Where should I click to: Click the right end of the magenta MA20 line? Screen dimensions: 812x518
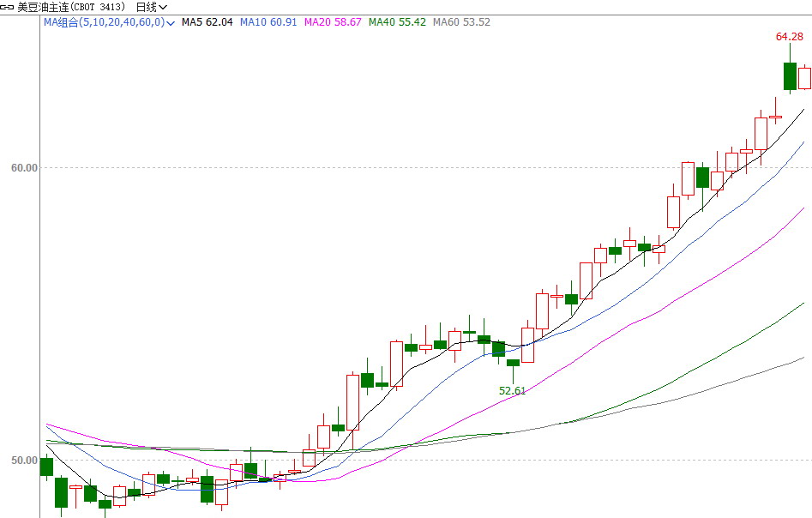[x=803, y=208]
